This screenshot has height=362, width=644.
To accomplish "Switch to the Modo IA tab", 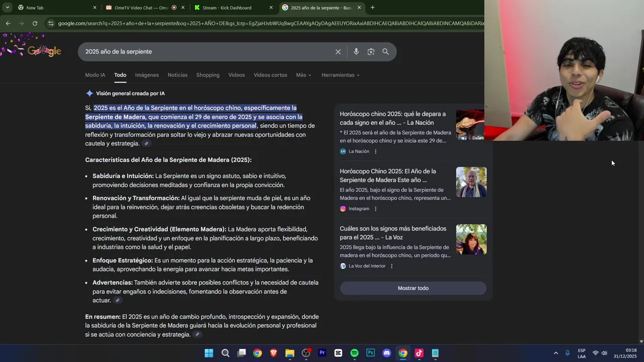I will (x=95, y=75).
